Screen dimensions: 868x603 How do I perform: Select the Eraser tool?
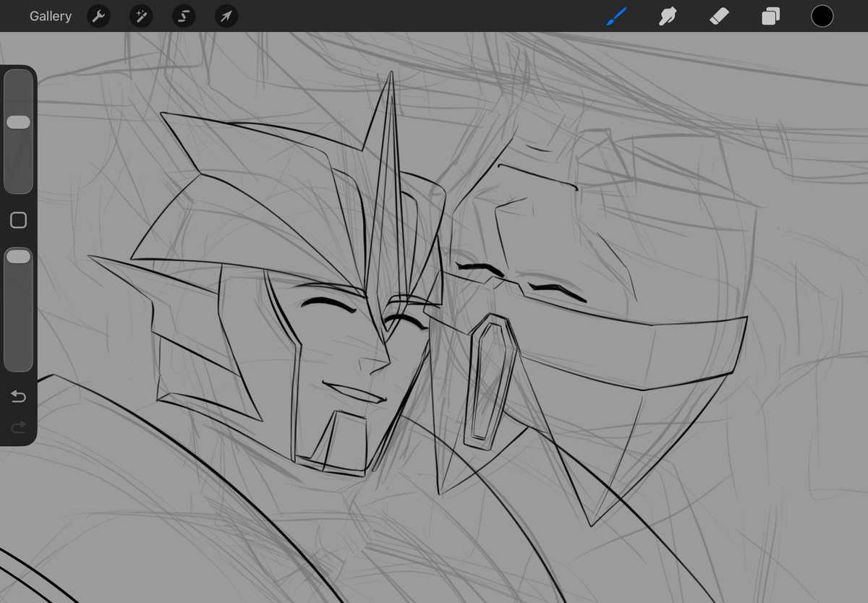point(720,16)
